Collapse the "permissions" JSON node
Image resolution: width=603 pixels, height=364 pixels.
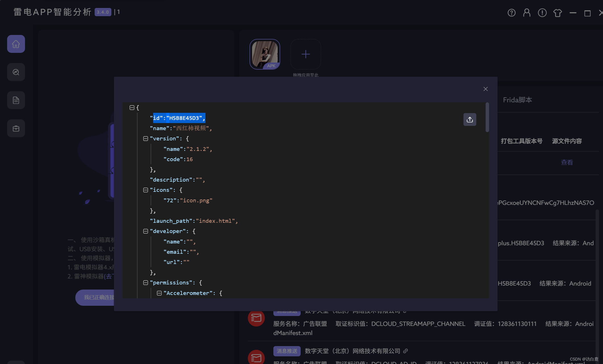click(145, 283)
